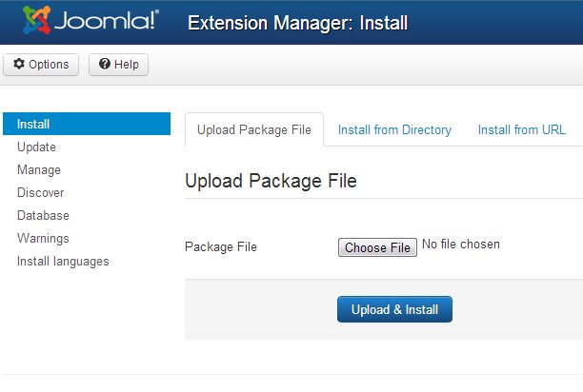Open the Install from URL tab
This screenshot has height=392, width=583.
click(521, 129)
